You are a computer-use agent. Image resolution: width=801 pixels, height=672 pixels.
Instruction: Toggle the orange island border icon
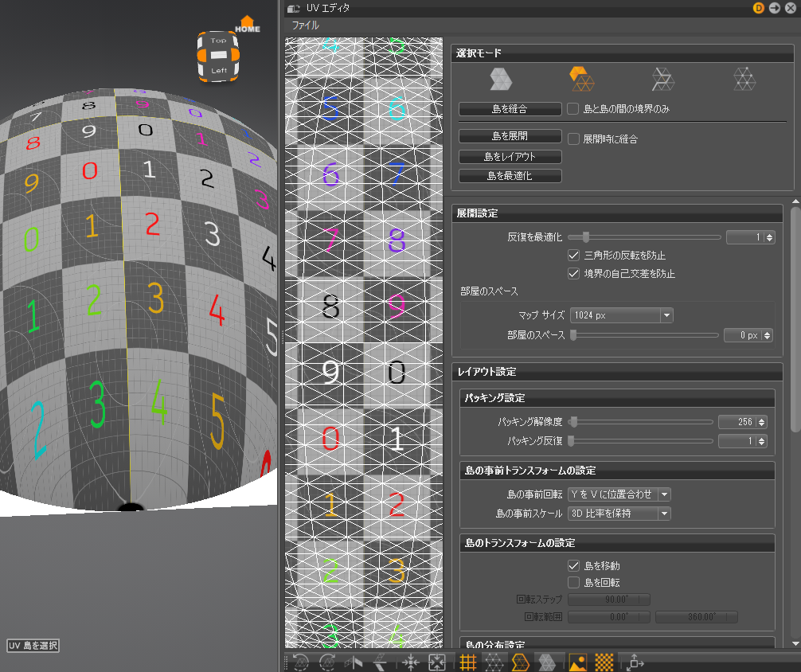(x=520, y=662)
